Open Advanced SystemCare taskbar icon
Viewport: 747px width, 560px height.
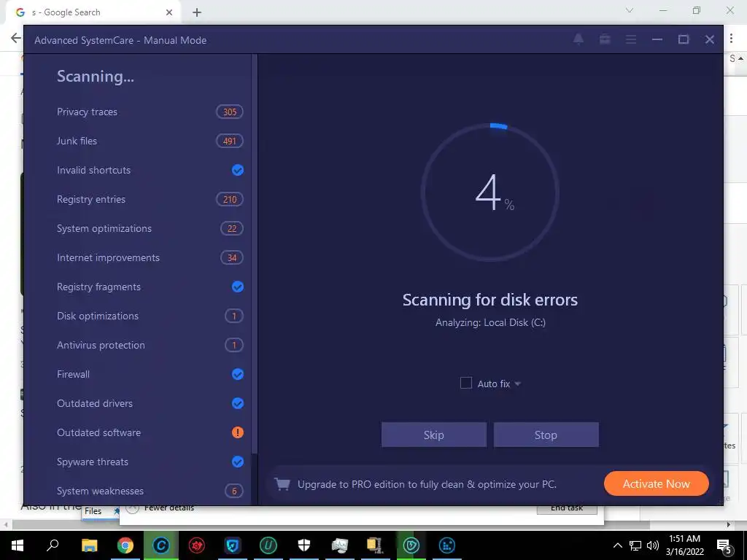tap(161, 545)
